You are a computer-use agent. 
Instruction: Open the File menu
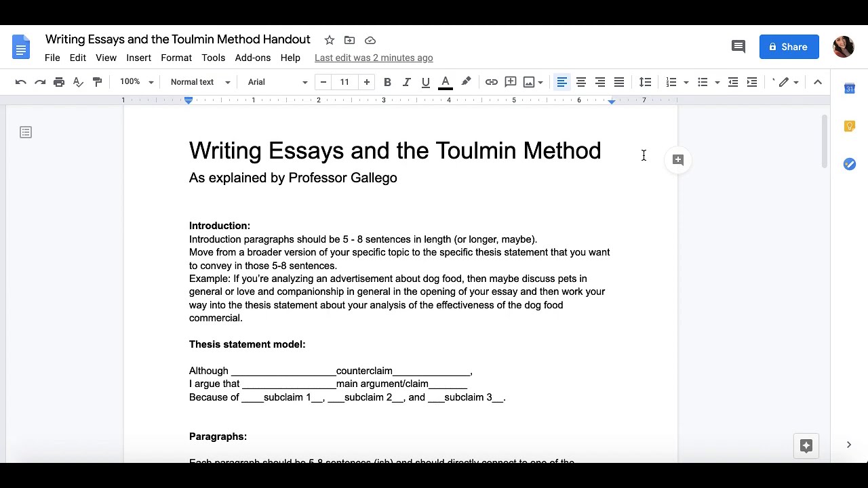[x=52, y=58]
